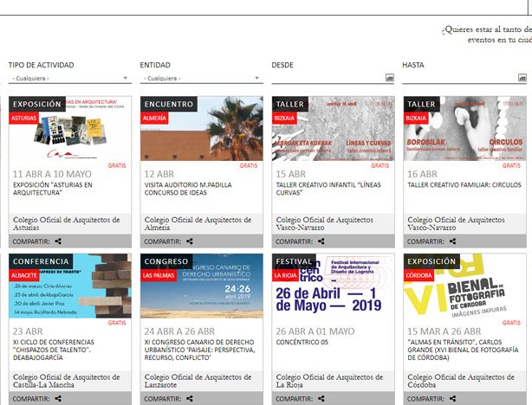Viewport: 532px width, 405px height.
Task: Open calendar picker for Hasta date
Action: [521, 79]
